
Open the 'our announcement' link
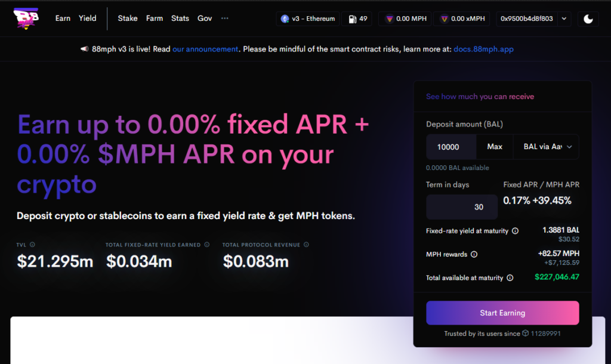205,49
